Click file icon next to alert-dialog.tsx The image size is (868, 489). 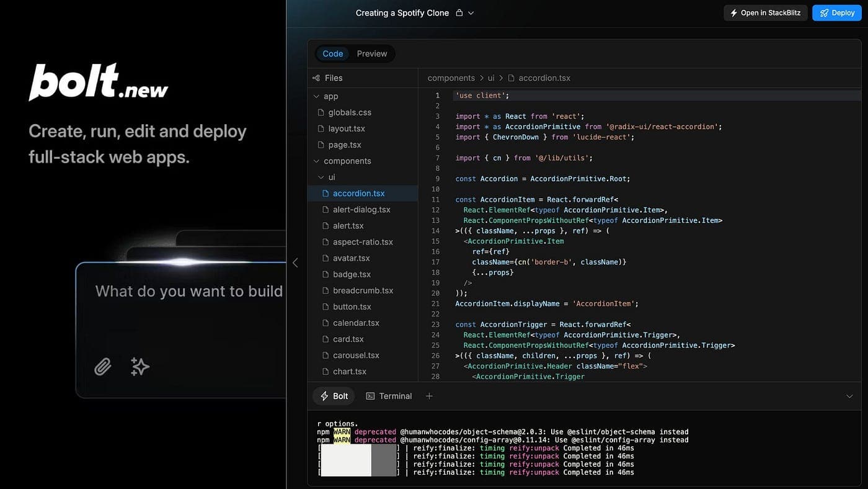[x=325, y=209]
